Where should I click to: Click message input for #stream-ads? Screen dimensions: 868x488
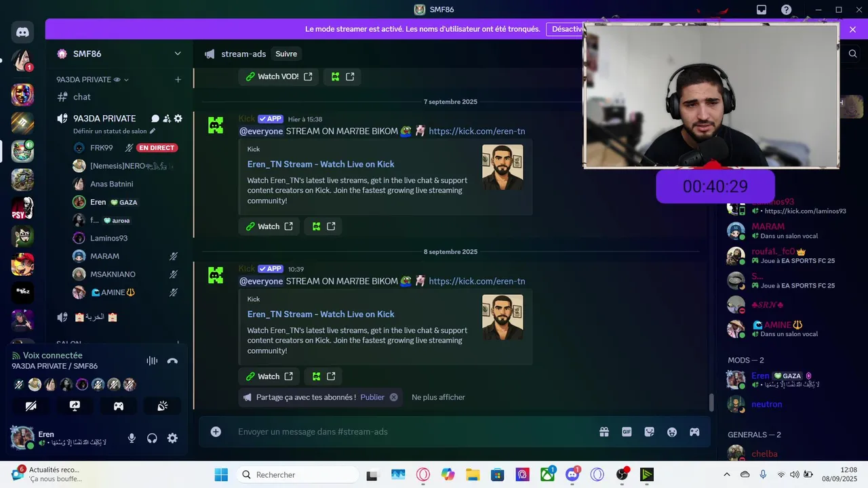point(414,432)
